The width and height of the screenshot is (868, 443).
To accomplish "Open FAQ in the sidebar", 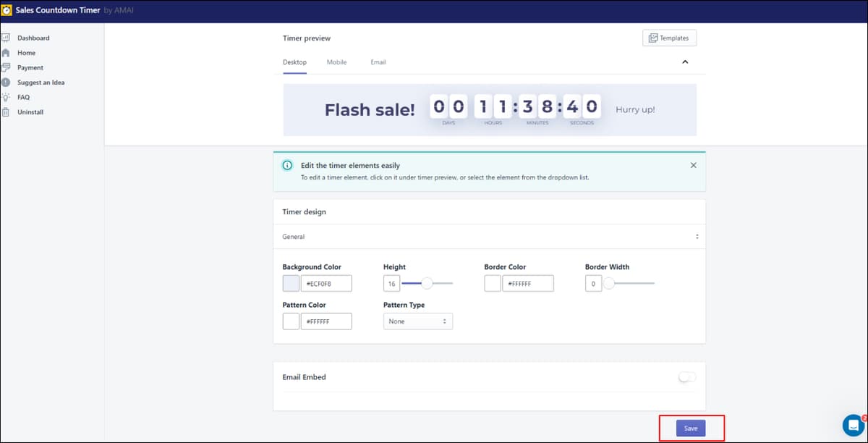I will (x=23, y=97).
